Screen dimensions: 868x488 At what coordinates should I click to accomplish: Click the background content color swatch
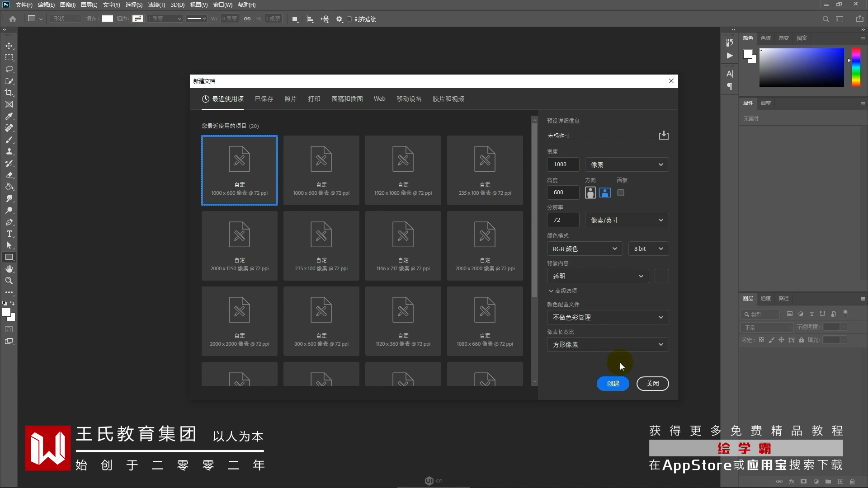(x=661, y=277)
